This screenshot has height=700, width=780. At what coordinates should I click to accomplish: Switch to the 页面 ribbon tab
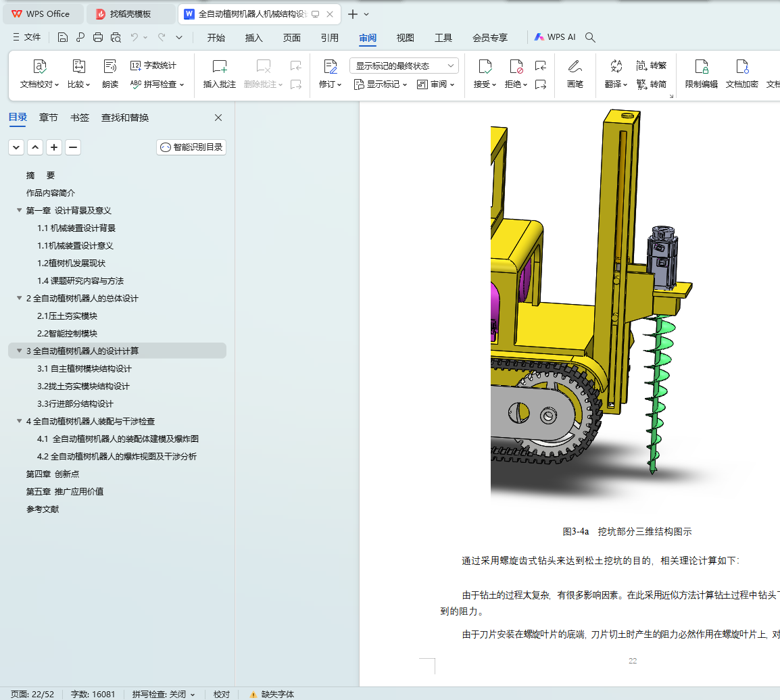[x=291, y=38]
